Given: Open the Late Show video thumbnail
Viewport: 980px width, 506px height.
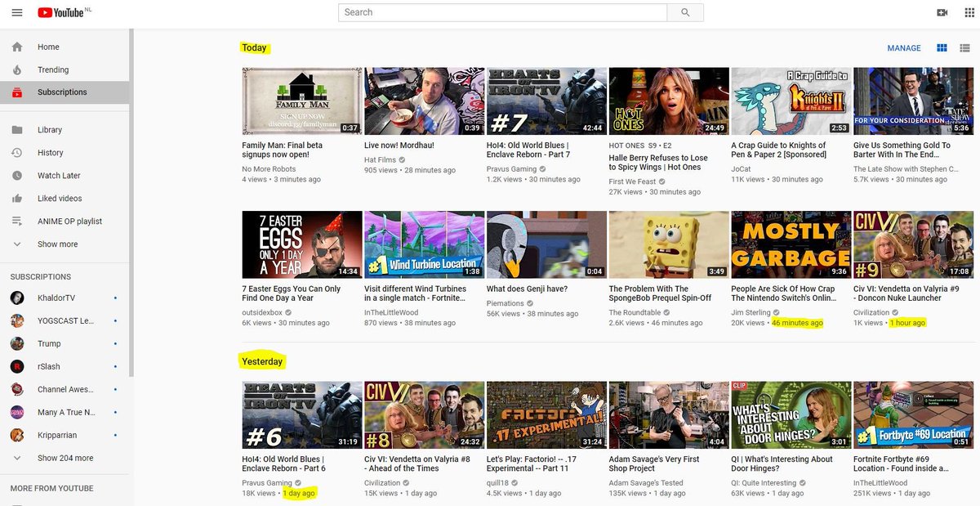Looking at the screenshot, I should click(913, 101).
